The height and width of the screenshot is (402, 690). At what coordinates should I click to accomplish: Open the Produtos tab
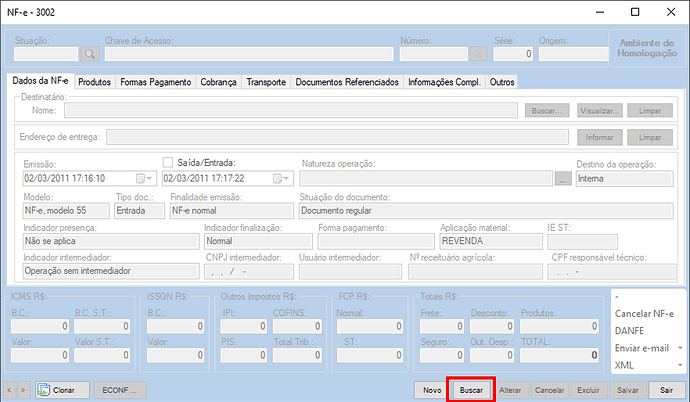coord(94,82)
